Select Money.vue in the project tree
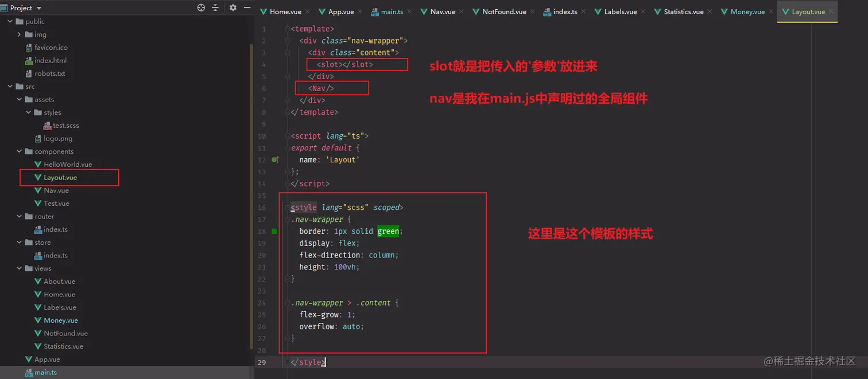The width and height of the screenshot is (868, 379). coord(61,321)
